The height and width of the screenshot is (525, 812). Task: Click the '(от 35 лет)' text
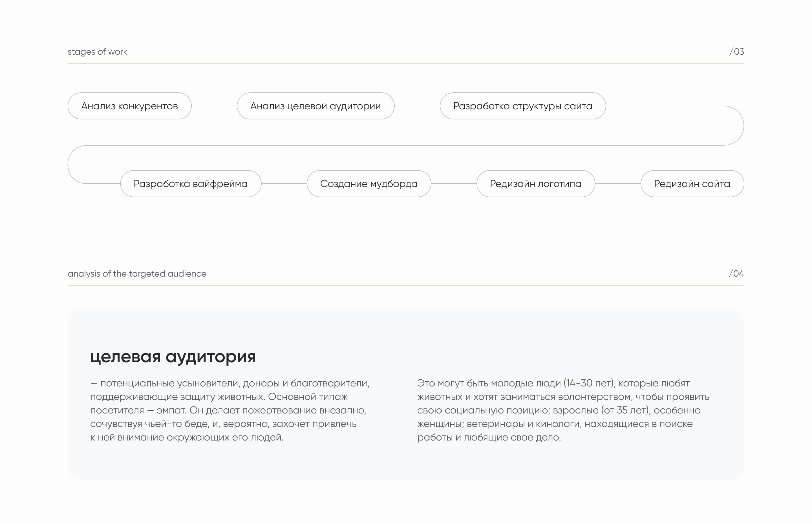click(x=625, y=410)
